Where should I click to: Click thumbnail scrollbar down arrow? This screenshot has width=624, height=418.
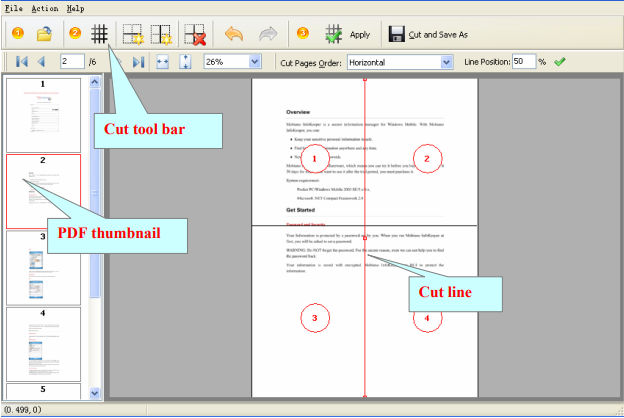point(95,393)
